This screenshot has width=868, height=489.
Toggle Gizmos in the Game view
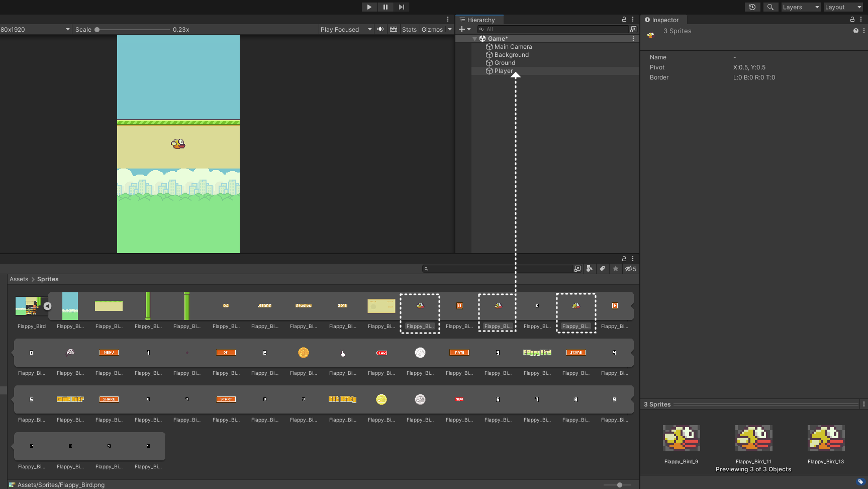pos(432,30)
